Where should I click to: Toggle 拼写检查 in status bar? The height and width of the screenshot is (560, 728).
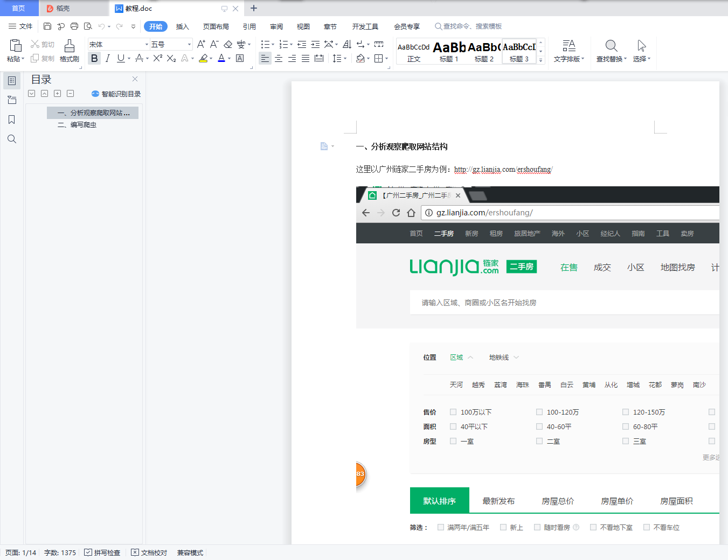(102, 552)
